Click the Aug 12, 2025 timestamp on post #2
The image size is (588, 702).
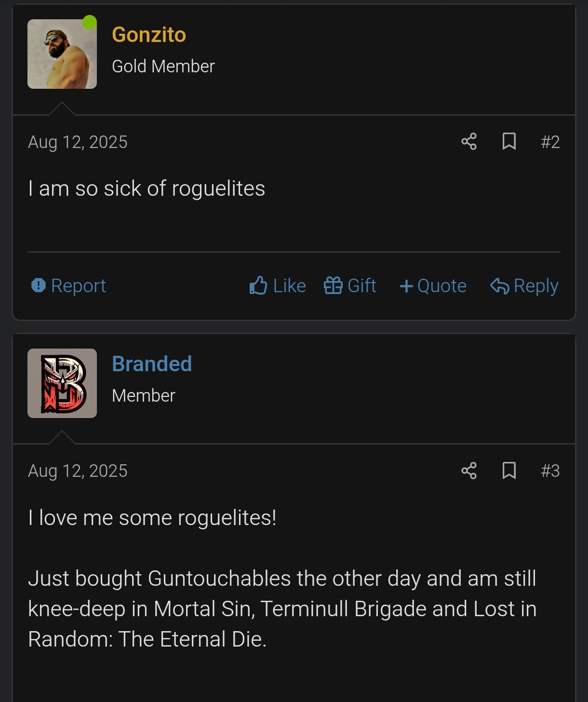[x=78, y=141]
